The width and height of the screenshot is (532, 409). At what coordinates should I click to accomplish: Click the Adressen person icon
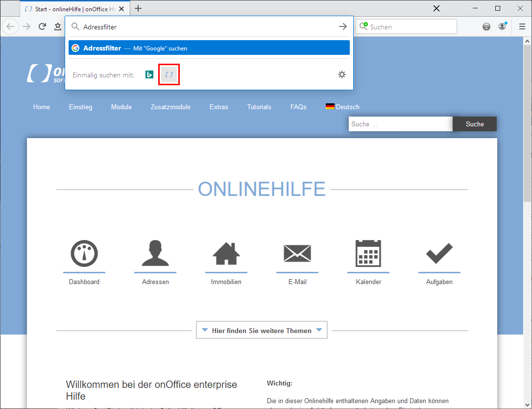(x=155, y=253)
